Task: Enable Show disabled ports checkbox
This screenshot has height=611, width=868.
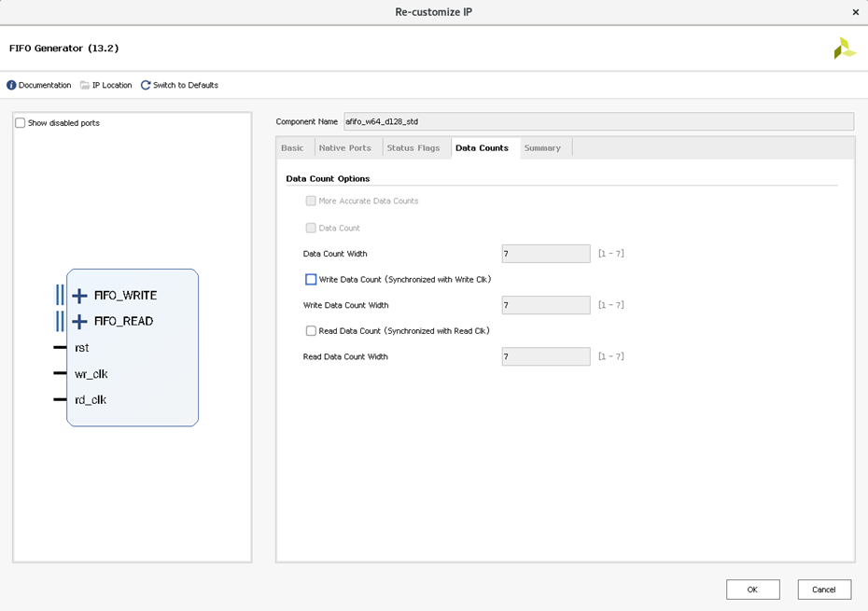Action: coord(21,123)
